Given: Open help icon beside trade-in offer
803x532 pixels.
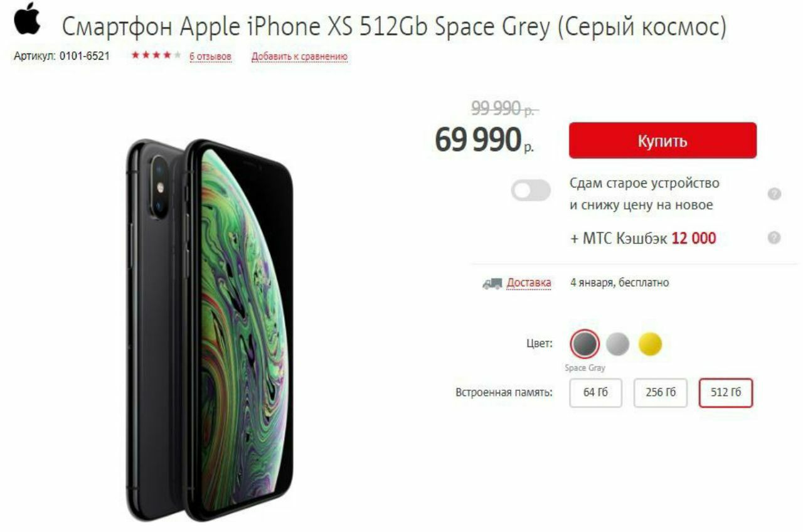Looking at the screenshot, I should [x=774, y=194].
